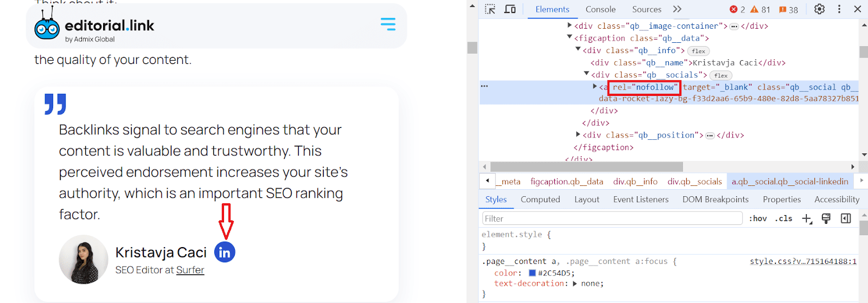Show more DevTools tabs via double chevron
Screen dimensions: 868x303
pyautogui.click(x=677, y=9)
